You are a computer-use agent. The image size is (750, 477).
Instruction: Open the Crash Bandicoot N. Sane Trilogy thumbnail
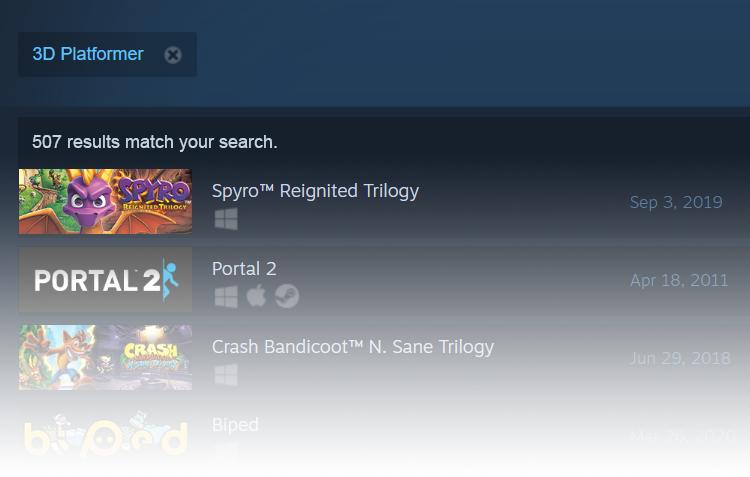tap(105, 357)
